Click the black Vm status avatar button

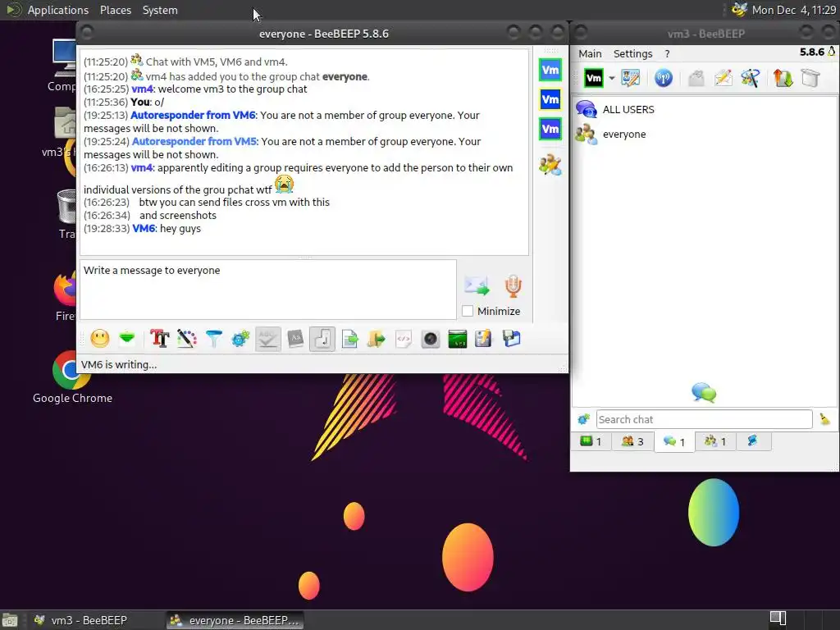594,78
